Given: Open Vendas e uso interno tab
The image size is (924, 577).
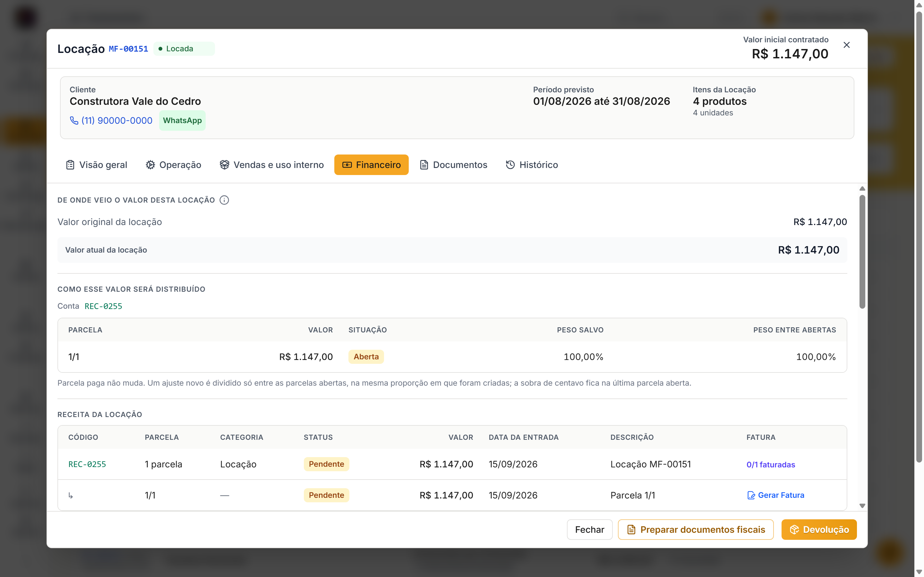Looking at the screenshot, I should [x=271, y=165].
